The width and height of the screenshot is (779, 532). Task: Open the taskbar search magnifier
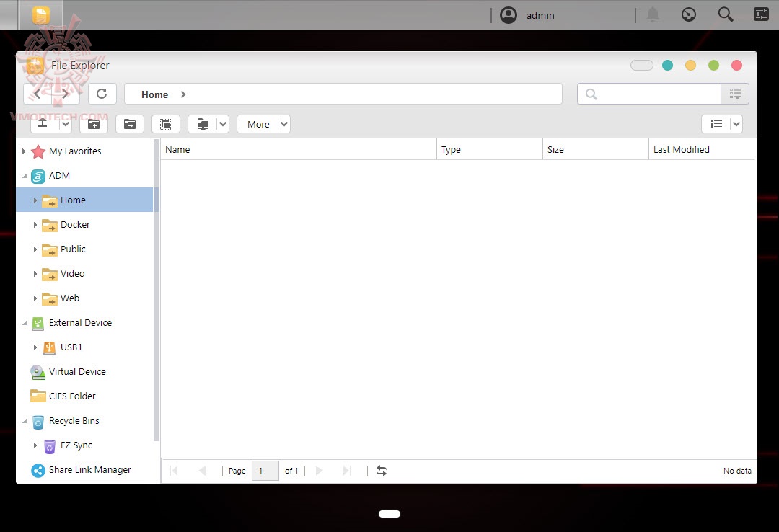(726, 14)
